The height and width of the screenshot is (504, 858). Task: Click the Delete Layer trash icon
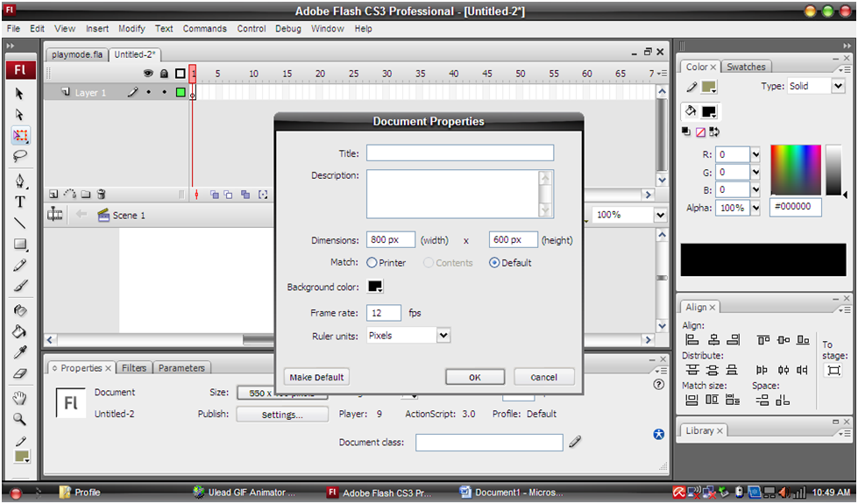pyautogui.click(x=102, y=195)
